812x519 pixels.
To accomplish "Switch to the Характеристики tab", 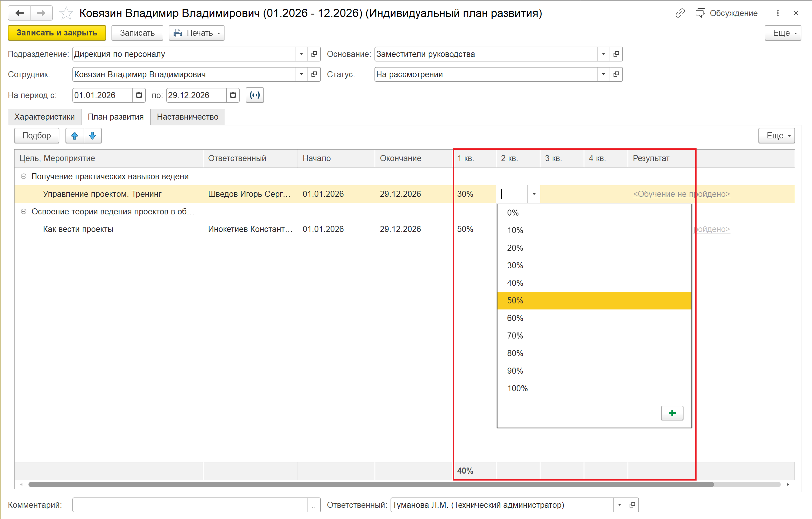I will click(45, 117).
